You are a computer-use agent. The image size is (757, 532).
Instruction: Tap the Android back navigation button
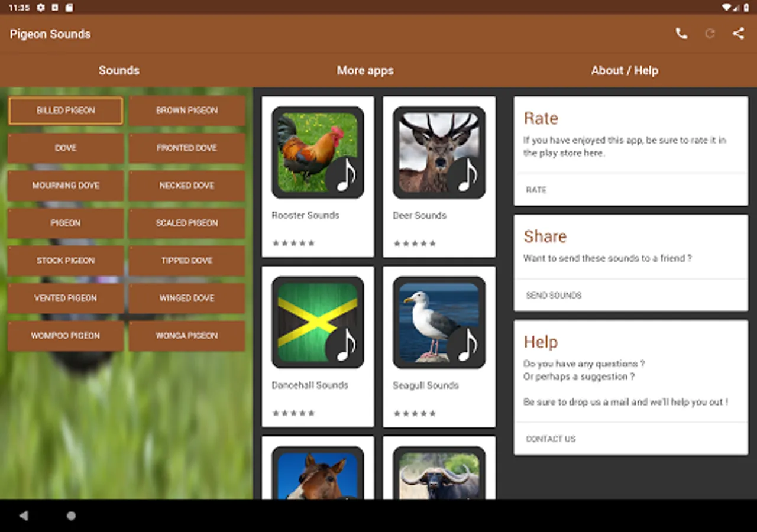click(24, 516)
